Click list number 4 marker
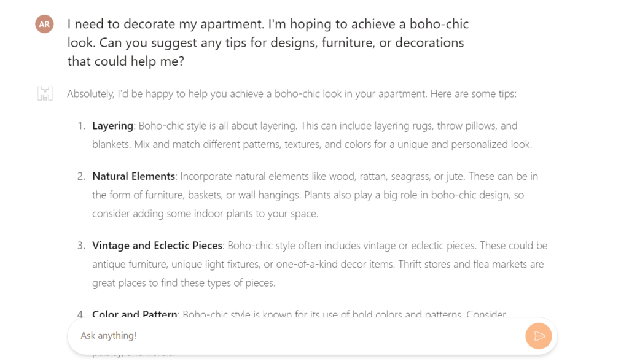629x364 pixels. point(81,314)
